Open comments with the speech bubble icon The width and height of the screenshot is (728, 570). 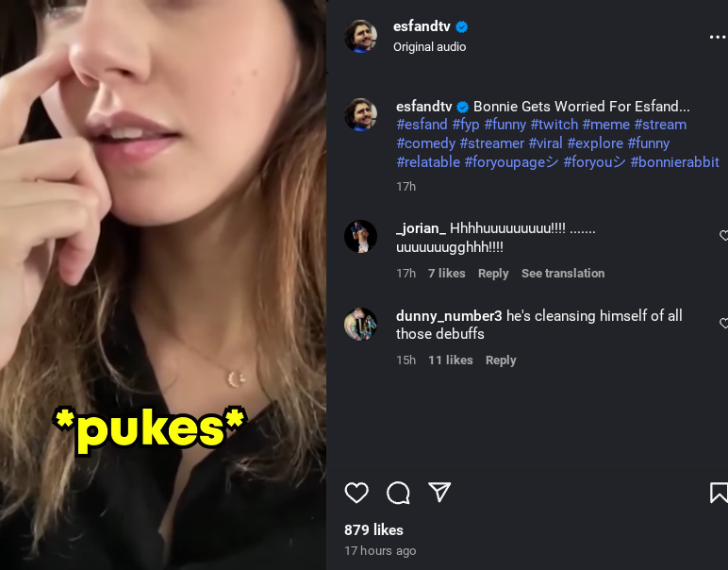(398, 493)
